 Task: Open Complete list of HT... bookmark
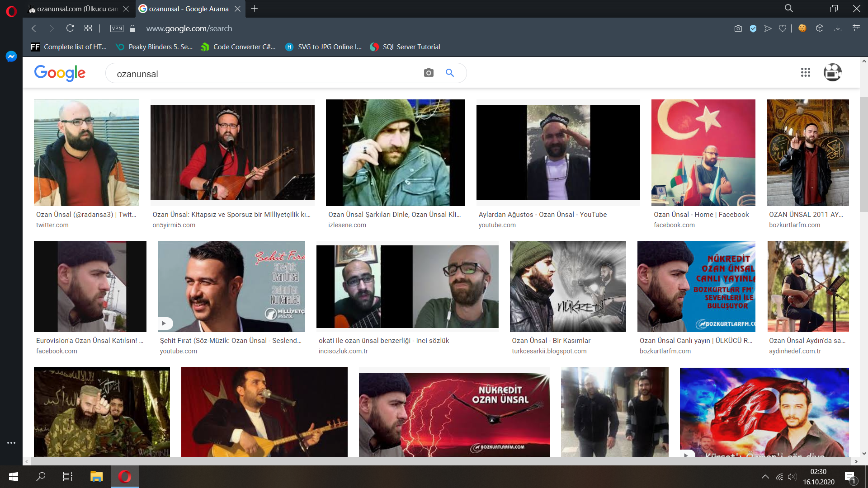69,47
